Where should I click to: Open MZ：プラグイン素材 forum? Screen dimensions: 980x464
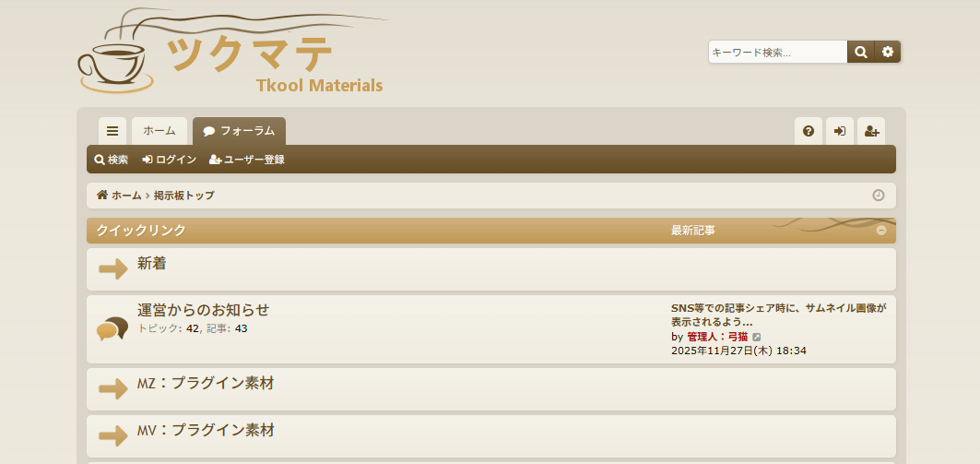pyautogui.click(x=206, y=384)
